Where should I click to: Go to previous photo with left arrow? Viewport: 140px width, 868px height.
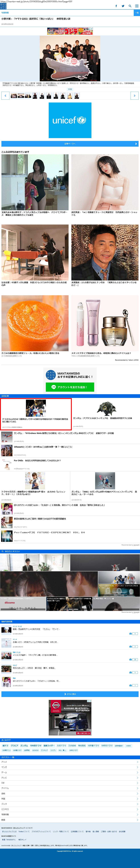(5, 96)
